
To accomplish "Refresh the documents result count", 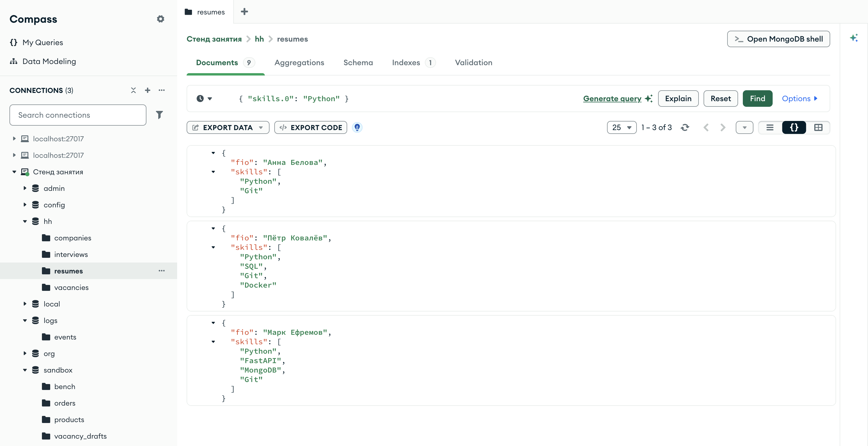I will [685, 127].
